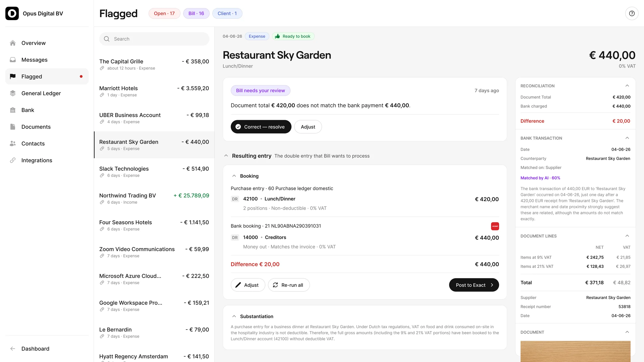Image resolution: width=644 pixels, height=362 pixels.
Task: Click the Bill needs your review badge
Action: (x=260, y=91)
